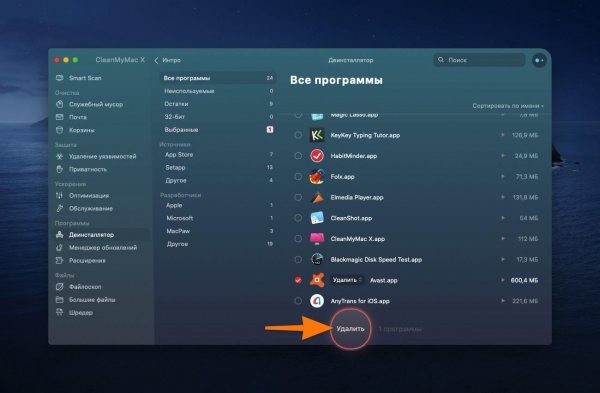Open Другое under Источники

(218, 181)
